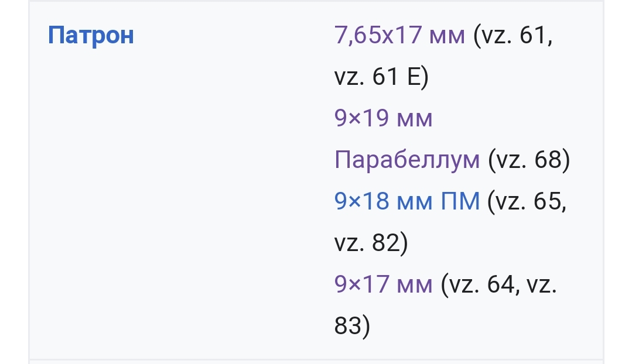
Task: Open the Патрон header link
Action: [x=91, y=36]
